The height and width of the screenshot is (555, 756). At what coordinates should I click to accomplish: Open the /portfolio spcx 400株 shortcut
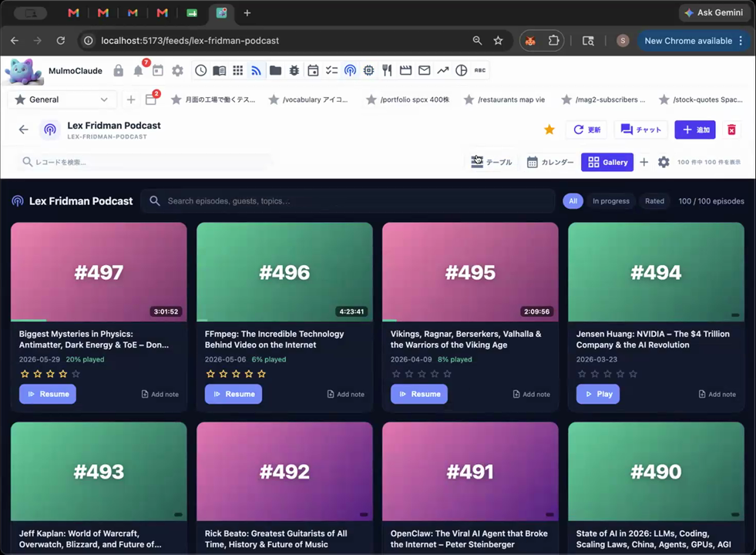tap(408, 99)
